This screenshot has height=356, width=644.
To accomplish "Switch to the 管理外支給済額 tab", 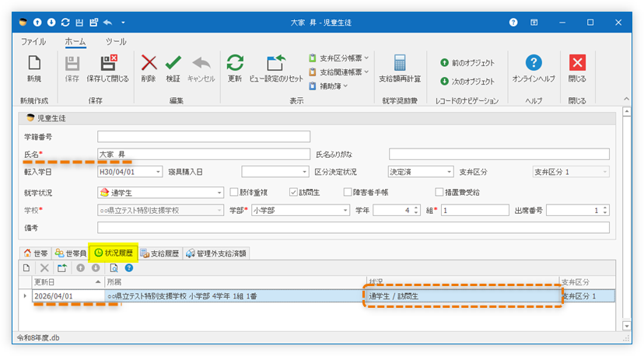I will [216, 253].
